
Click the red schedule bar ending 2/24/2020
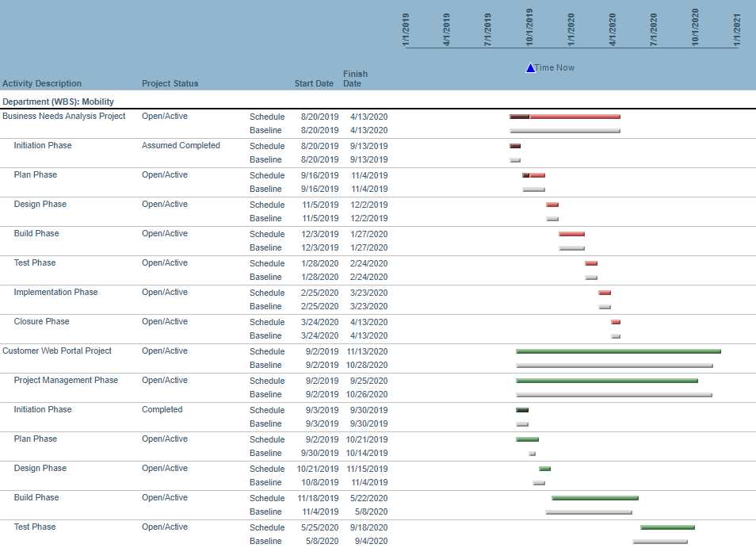[591, 264]
